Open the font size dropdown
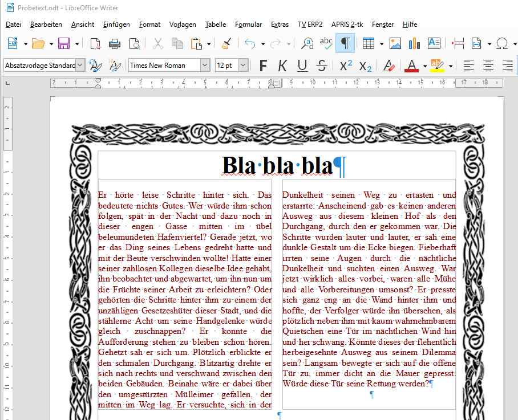The height and width of the screenshot is (420, 518). pos(243,66)
